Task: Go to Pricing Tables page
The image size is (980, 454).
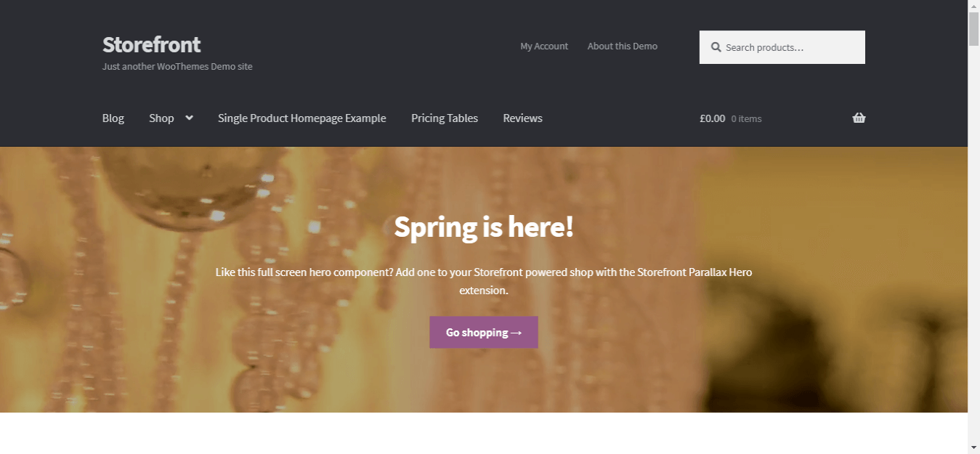Action: [445, 118]
